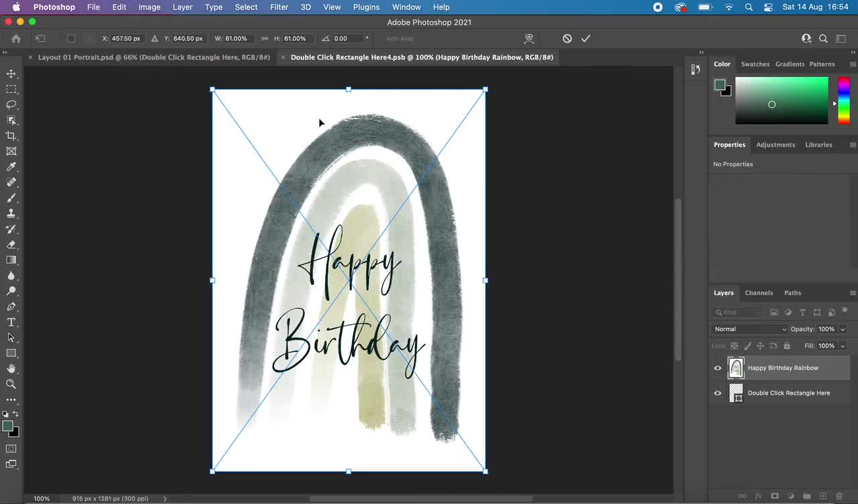
Task: Select the Dodge tool
Action: tap(11, 291)
